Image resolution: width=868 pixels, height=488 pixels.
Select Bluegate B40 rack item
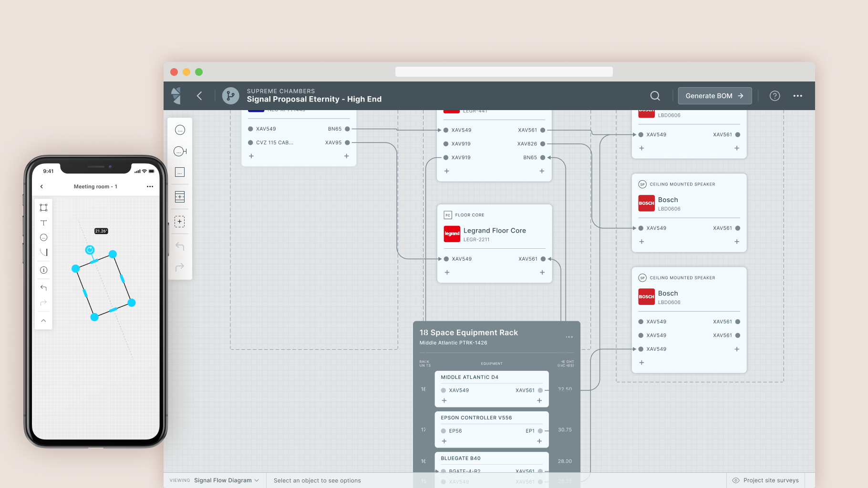tap(492, 463)
